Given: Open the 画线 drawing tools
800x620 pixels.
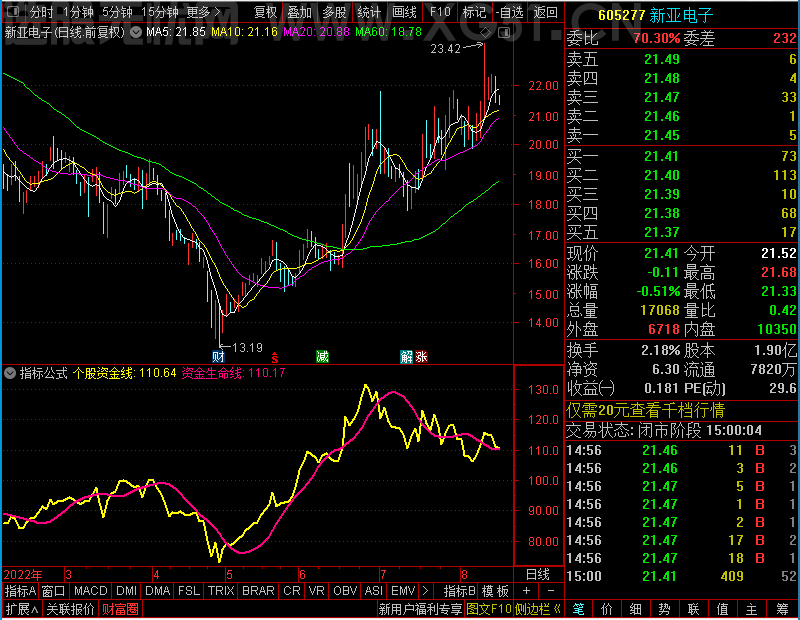Looking at the screenshot, I should [x=405, y=12].
